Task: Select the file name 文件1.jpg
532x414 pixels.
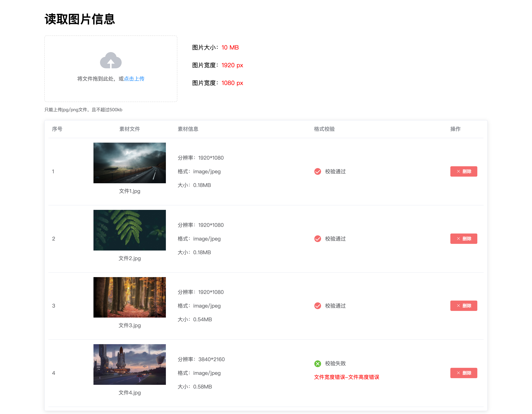Action: (130, 191)
